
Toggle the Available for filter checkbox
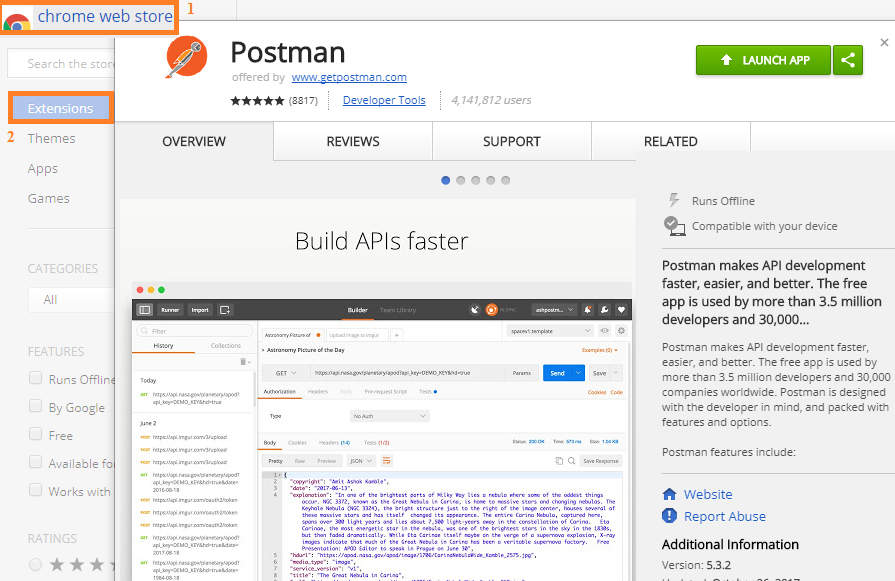tap(35, 462)
